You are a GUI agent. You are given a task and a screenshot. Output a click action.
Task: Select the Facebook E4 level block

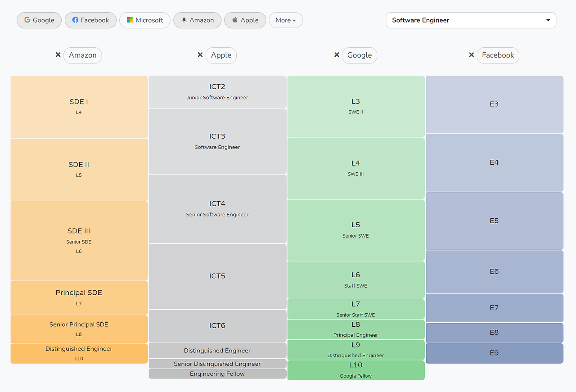[x=495, y=163]
